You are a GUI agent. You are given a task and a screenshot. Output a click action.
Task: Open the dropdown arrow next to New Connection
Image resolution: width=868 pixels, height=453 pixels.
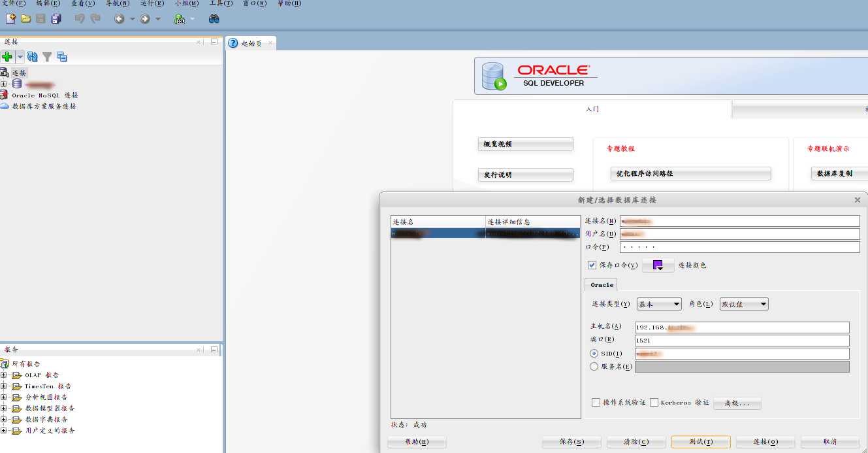pyautogui.click(x=20, y=57)
